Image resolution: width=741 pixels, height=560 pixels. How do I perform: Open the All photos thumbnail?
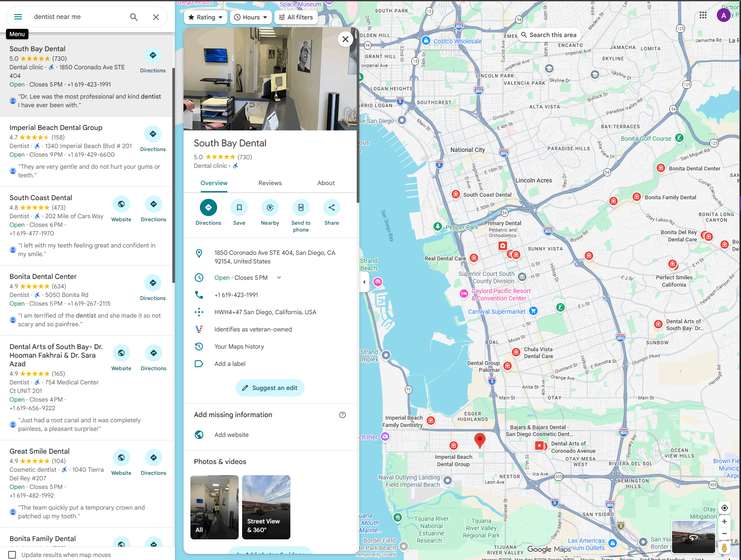[215, 507]
